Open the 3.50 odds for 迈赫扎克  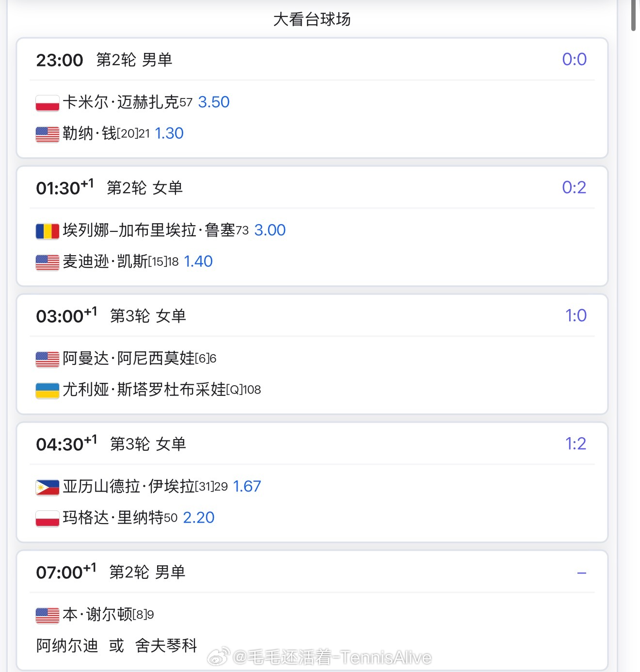[x=214, y=102]
